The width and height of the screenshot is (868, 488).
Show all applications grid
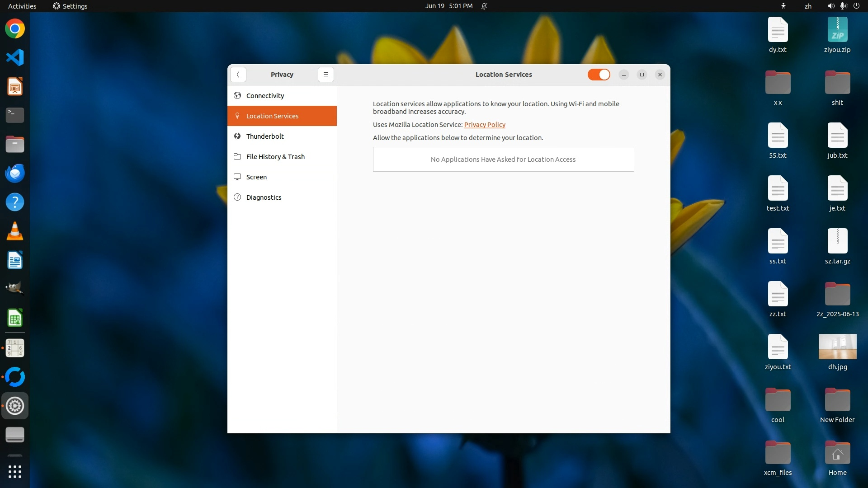(15, 472)
